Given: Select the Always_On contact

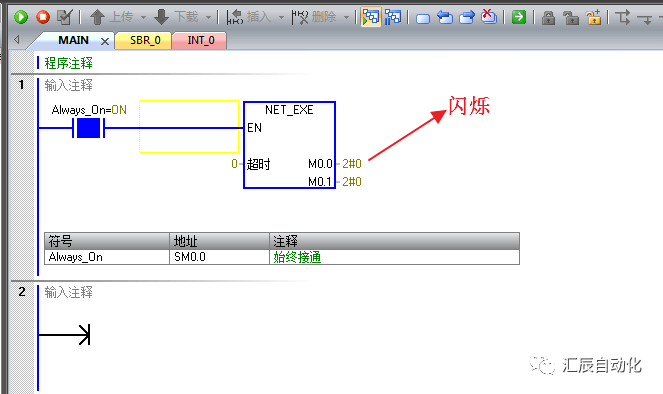Looking at the screenshot, I should pos(88,128).
